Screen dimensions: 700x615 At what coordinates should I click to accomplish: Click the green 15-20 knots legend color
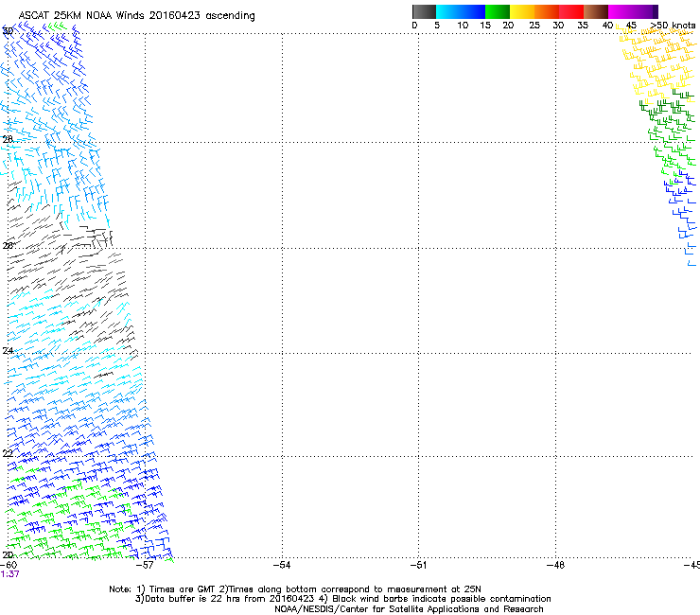tap(498, 11)
